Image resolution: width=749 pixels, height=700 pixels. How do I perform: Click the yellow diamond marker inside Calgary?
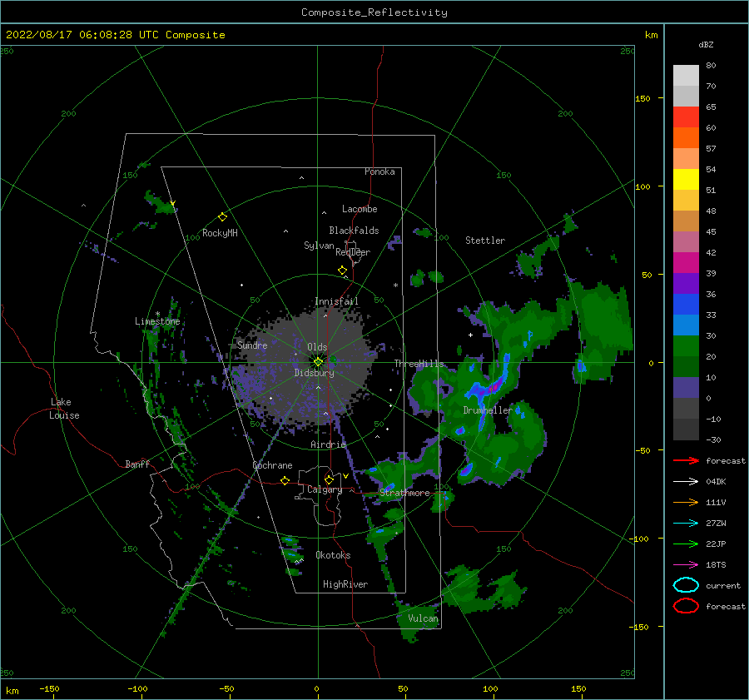point(329,479)
